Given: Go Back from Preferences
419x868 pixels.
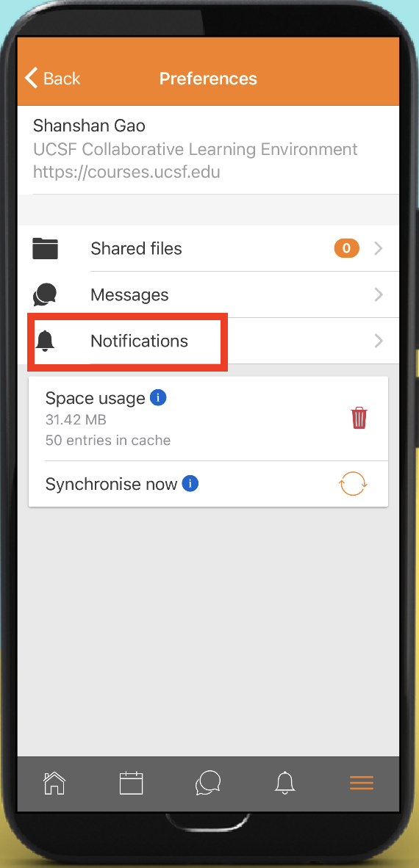Looking at the screenshot, I should 53,78.
